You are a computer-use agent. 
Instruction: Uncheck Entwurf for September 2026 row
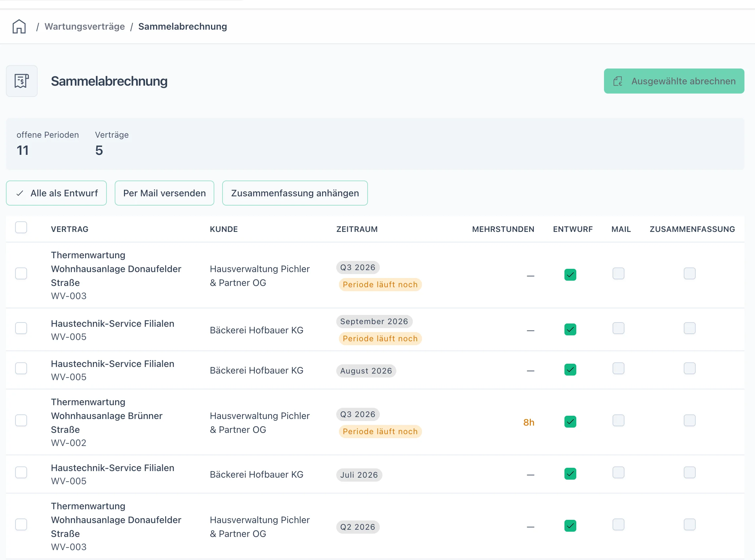tap(570, 329)
